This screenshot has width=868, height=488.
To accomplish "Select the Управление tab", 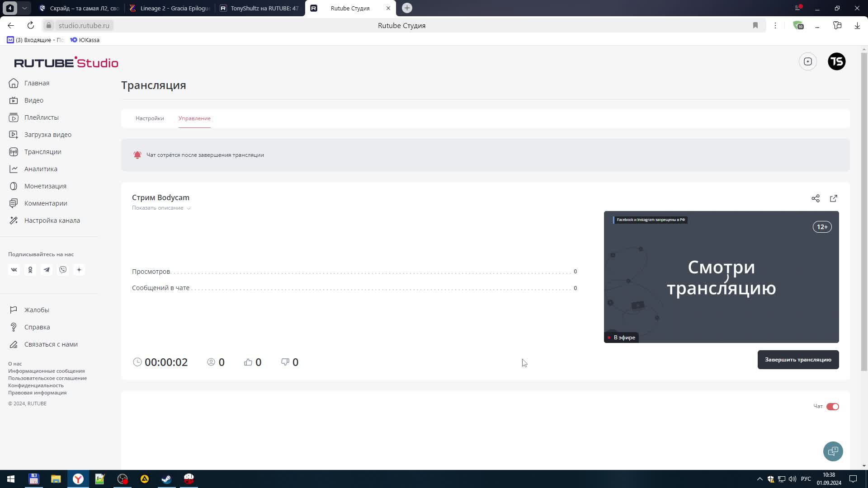I will 194,118.
